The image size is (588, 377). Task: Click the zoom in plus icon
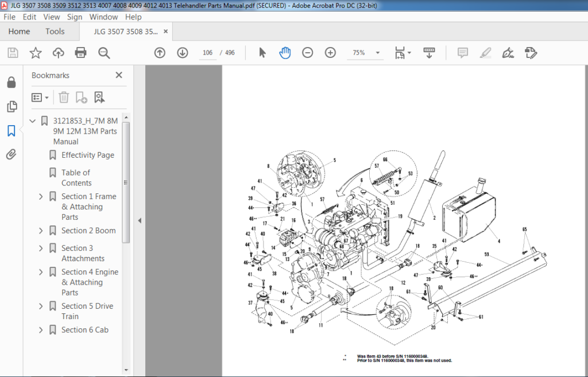330,53
